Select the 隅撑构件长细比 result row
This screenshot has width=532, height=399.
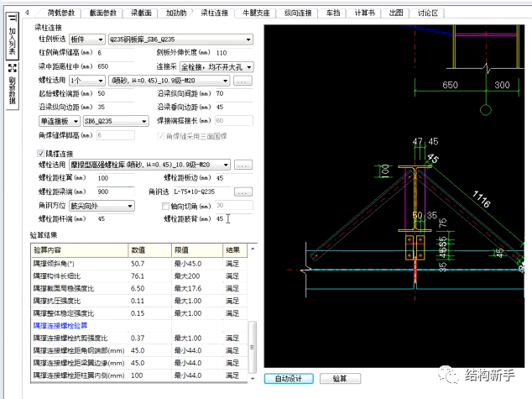[139, 276]
